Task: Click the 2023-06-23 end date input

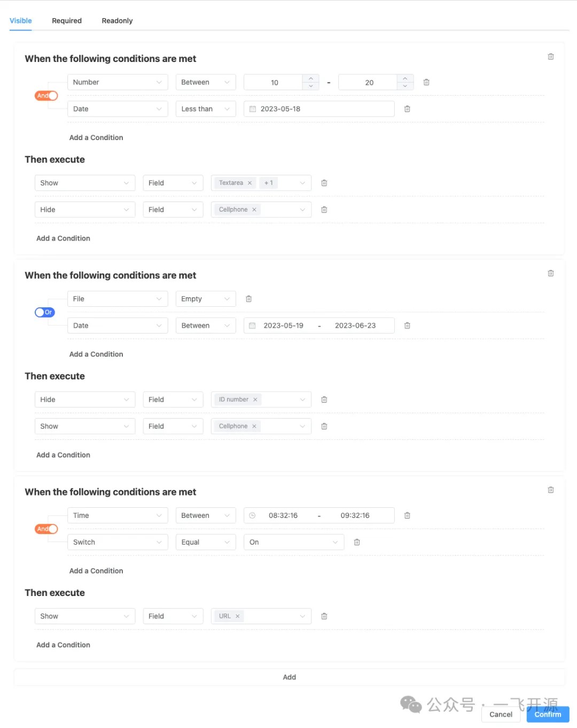Action: click(x=355, y=326)
